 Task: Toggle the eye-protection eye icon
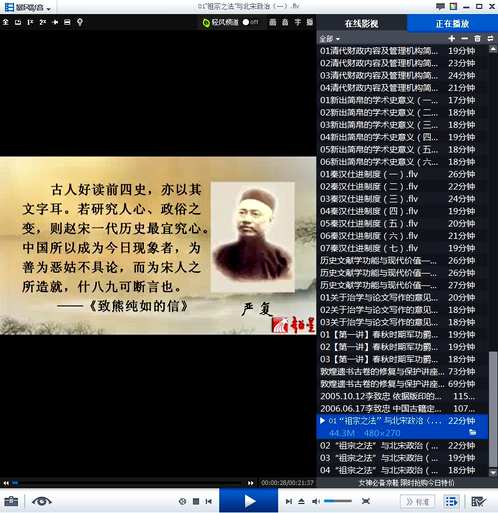pos(41,501)
